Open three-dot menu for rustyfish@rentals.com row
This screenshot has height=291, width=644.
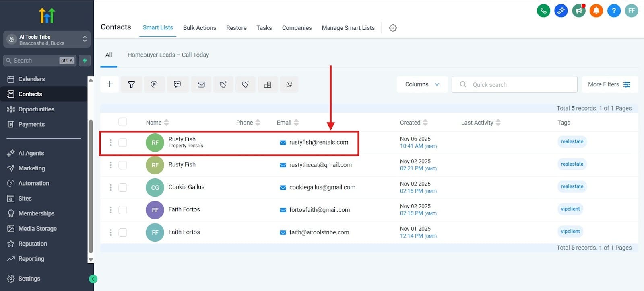click(x=111, y=143)
